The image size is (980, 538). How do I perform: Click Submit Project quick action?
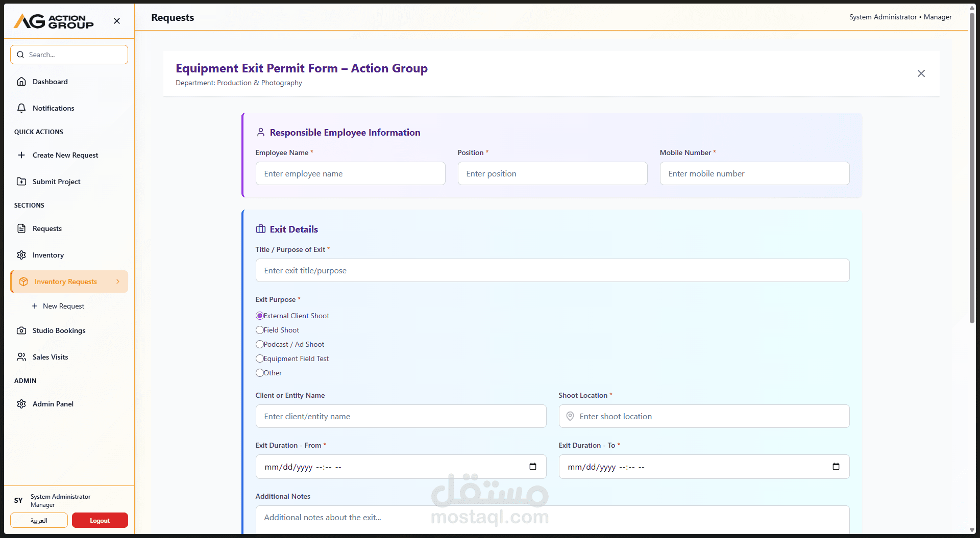coord(69,182)
